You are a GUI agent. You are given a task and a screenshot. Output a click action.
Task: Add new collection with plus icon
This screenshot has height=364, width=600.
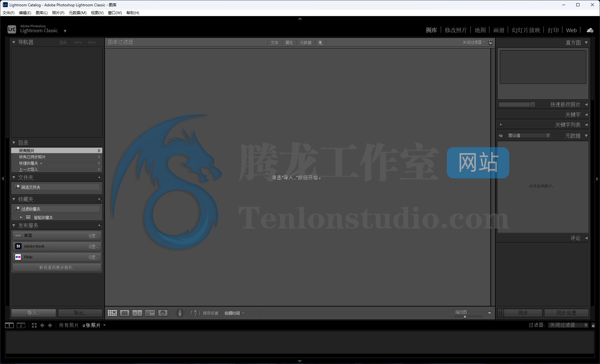pos(99,200)
